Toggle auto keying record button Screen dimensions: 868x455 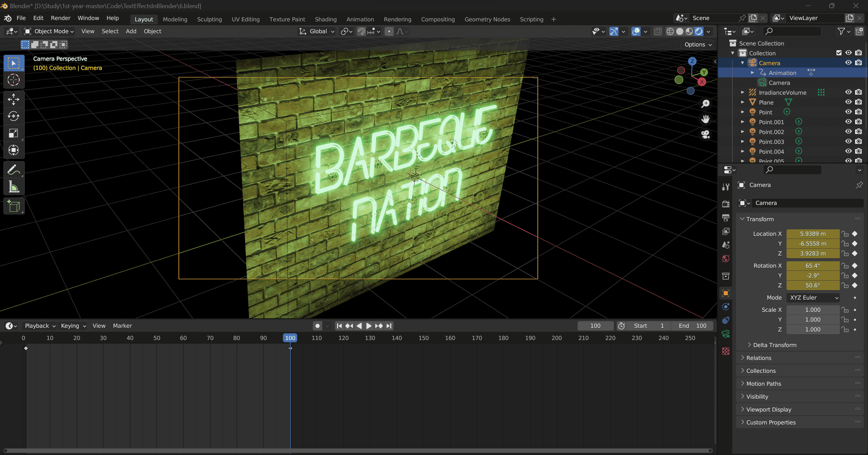pos(317,326)
